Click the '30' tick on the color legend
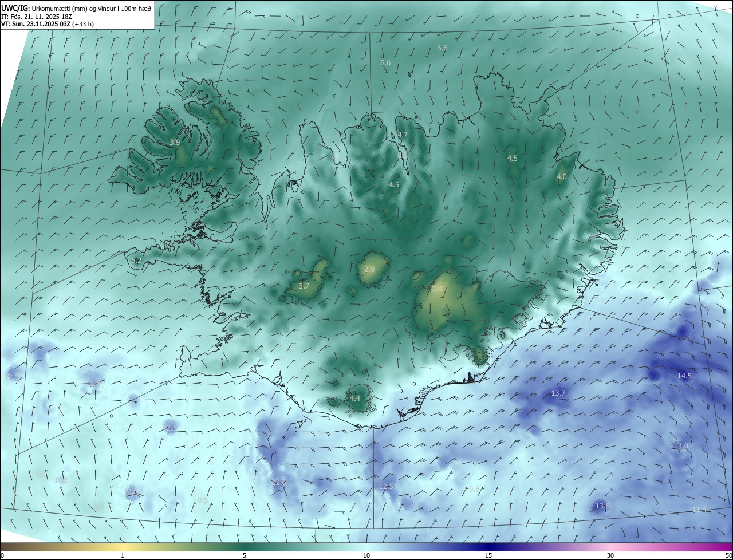 click(x=610, y=556)
